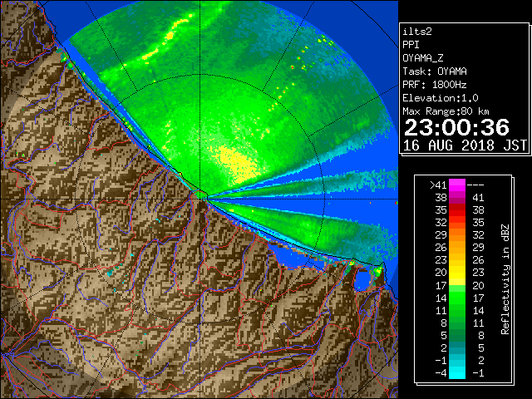Pick the cyan bottom band of color scale
The height and width of the screenshot is (399, 532).
pos(457,372)
